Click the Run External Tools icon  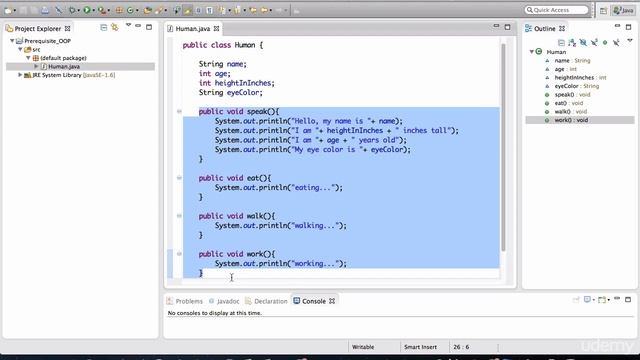tap(101, 10)
